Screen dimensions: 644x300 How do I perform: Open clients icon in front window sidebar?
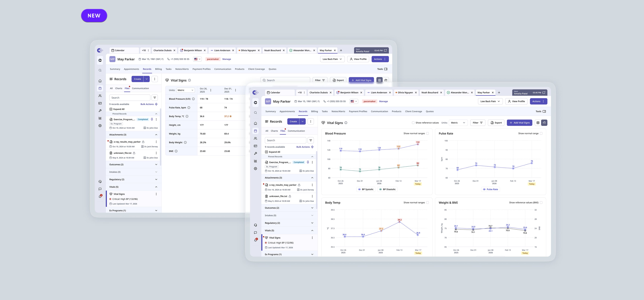click(x=255, y=138)
